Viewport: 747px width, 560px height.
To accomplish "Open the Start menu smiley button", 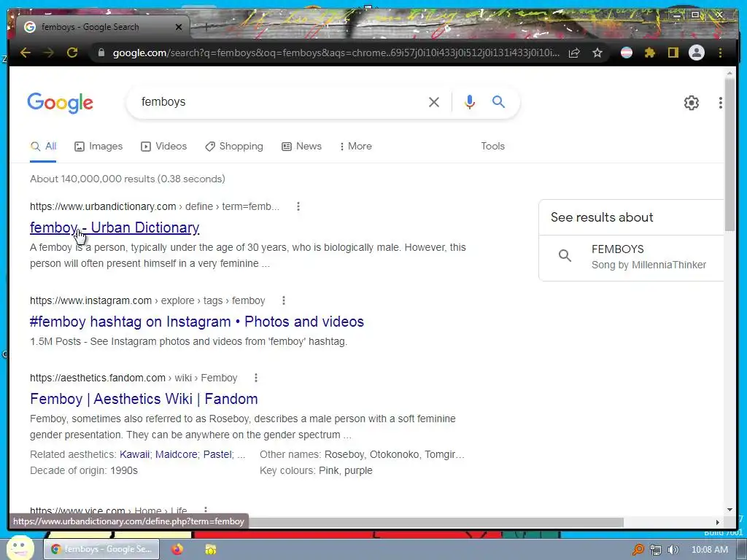I will point(20,548).
